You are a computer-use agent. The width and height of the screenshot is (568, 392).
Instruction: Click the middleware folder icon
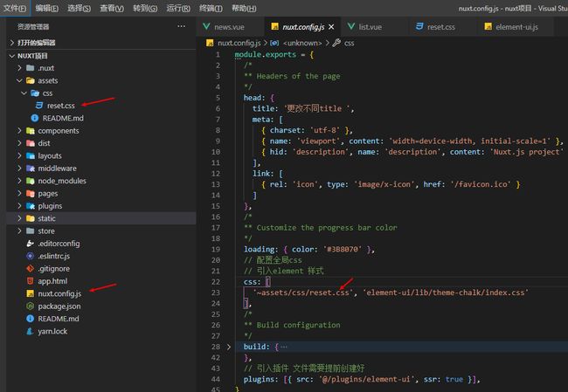click(x=31, y=168)
